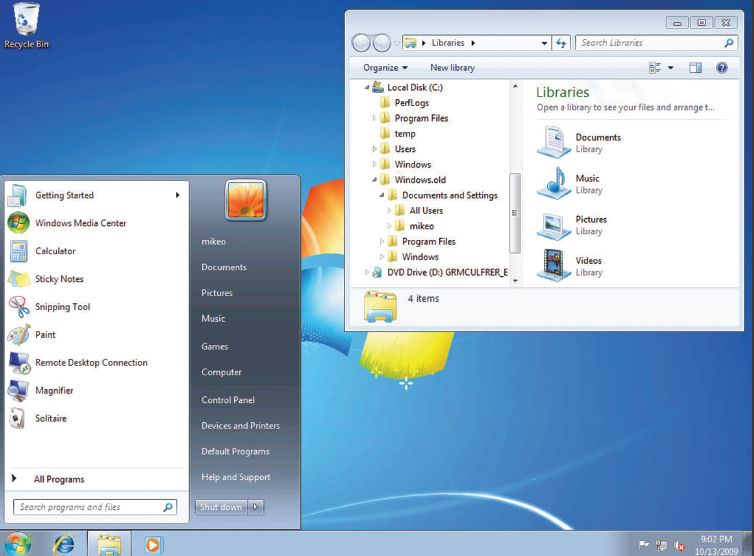Open Control Panel from Start menu

click(x=228, y=400)
